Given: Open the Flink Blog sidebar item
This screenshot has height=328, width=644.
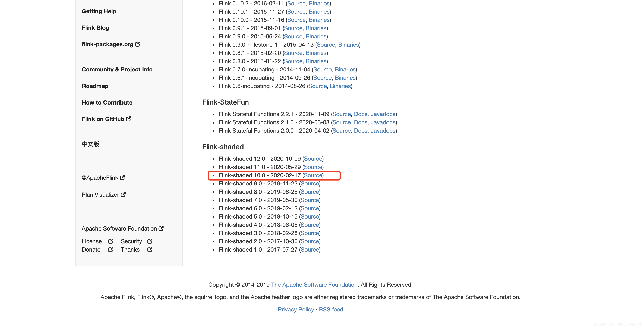Looking at the screenshot, I should pos(95,28).
